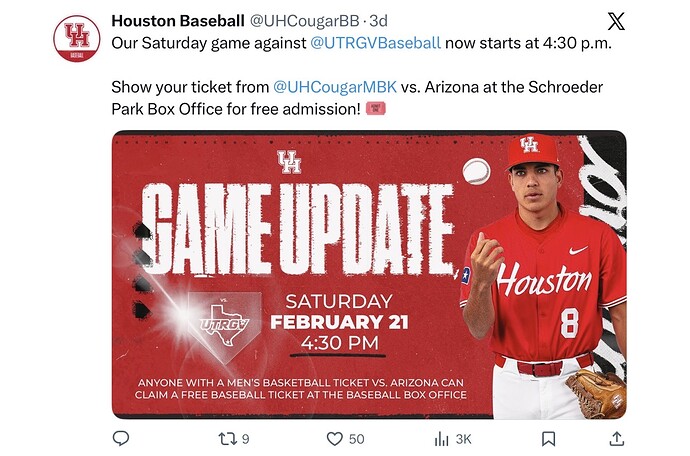Like the tweet with the heart icon
690x456 pixels.
click(335, 438)
